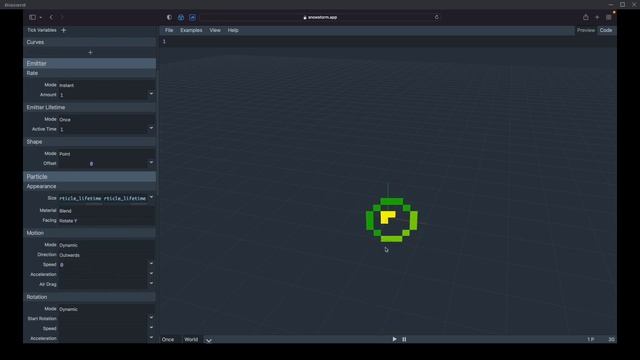Click the shield privacy icon near address bar
The image size is (640, 360).
[x=169, y=17]
